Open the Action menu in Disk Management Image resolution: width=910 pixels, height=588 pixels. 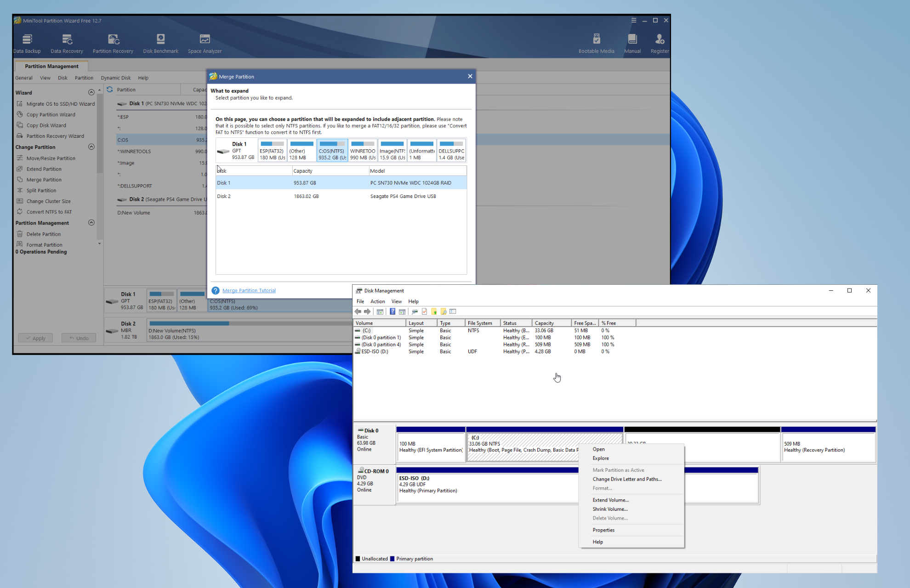(x=378, y=301)
